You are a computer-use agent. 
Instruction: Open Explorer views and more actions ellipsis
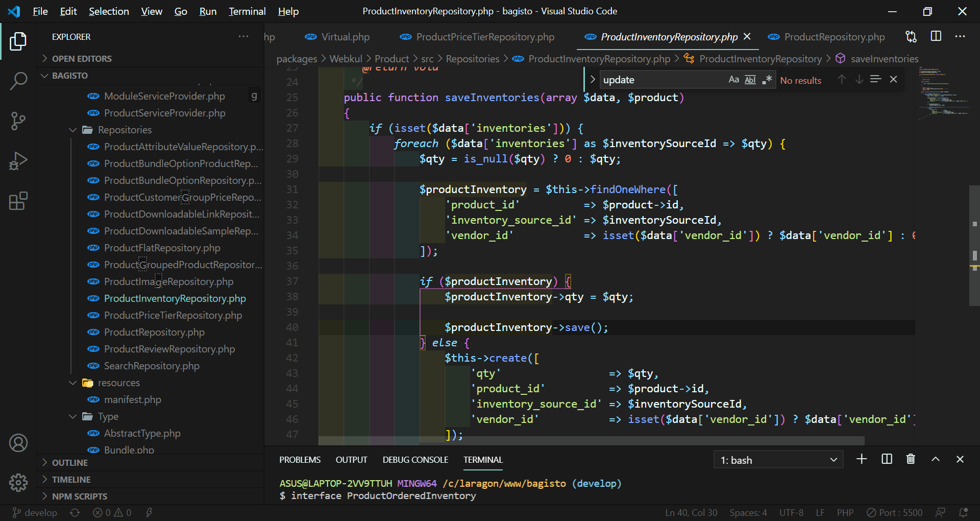tap(243, 37)
